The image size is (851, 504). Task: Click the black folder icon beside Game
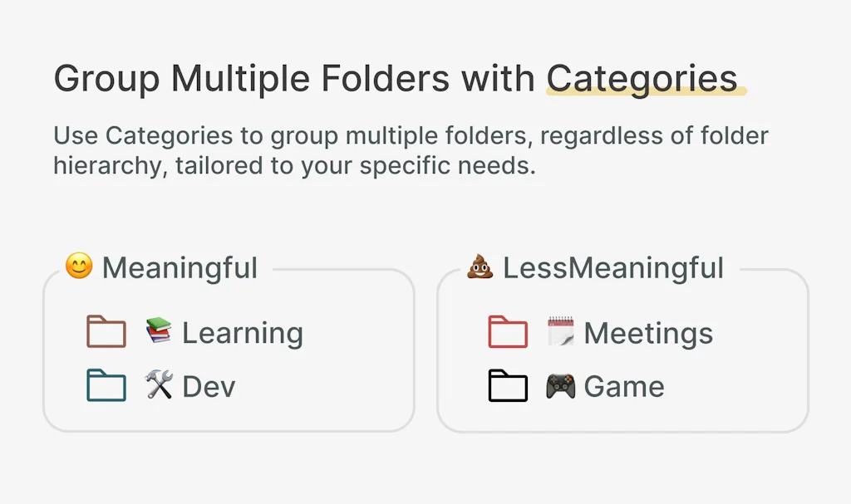(x=508, y=386)
